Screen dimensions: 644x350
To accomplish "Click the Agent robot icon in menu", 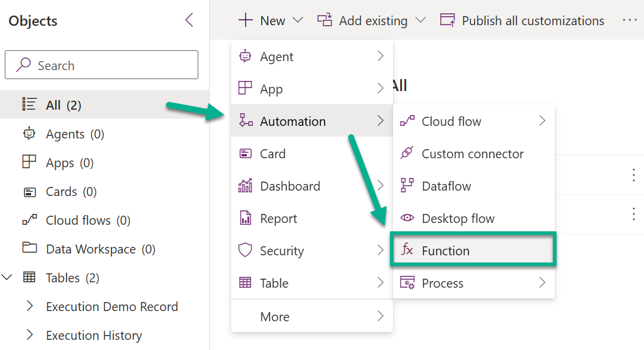I will pos(245,56).
